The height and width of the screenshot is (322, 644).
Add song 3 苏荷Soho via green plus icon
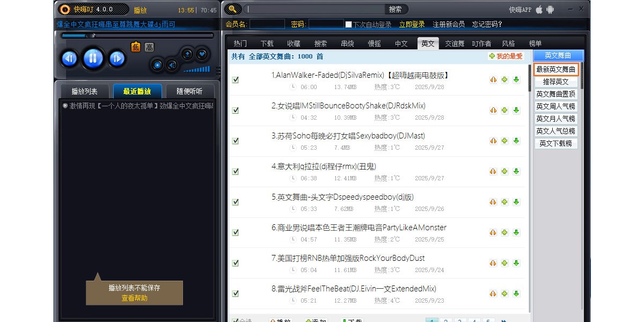504,141
